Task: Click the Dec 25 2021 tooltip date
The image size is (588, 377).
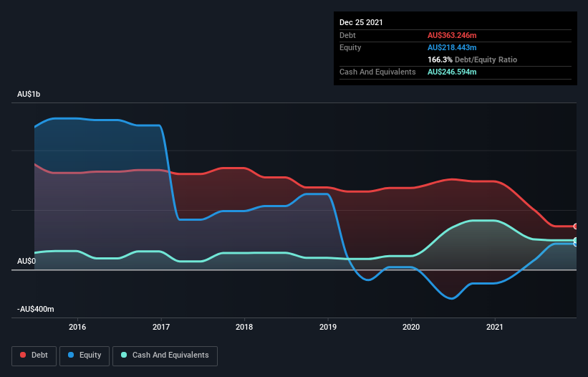Action: point(361,22)
